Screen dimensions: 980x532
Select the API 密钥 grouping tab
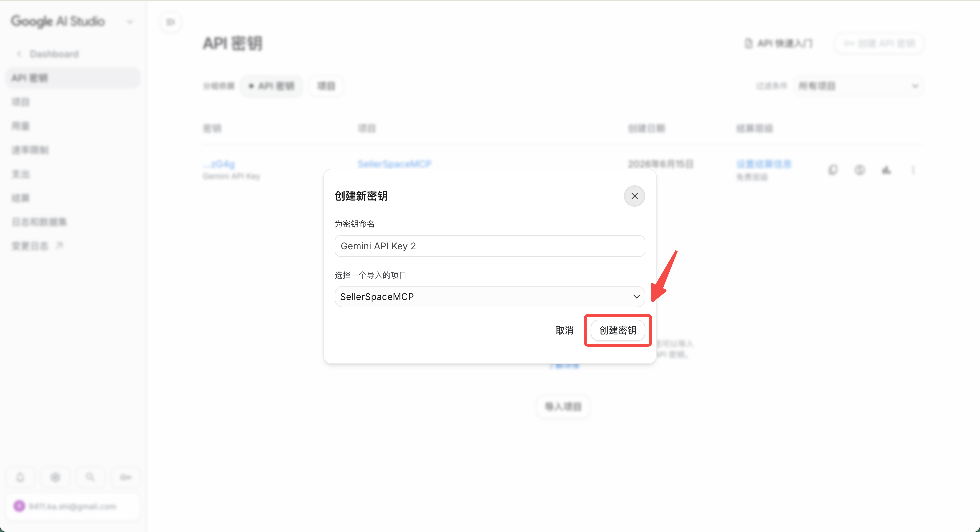click(x=272, y=86)
